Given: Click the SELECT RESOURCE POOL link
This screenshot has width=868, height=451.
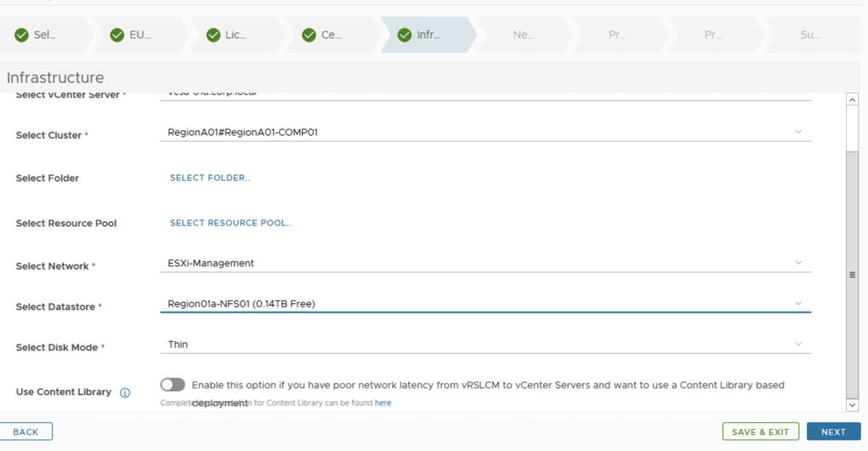Looking at the screenshot, I should point(231,223).
